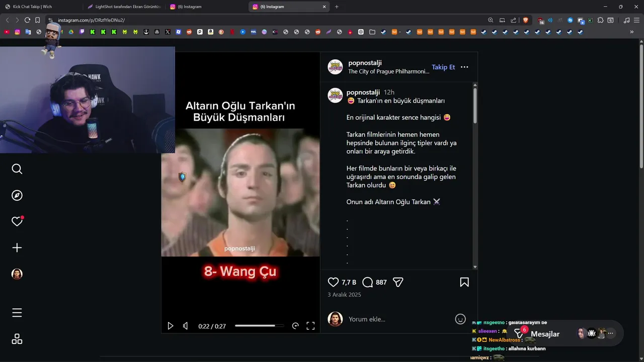Open Instagram sidebar hamburger menu
Viewport: 644px width, 362px height.
[x=17, y=313]
